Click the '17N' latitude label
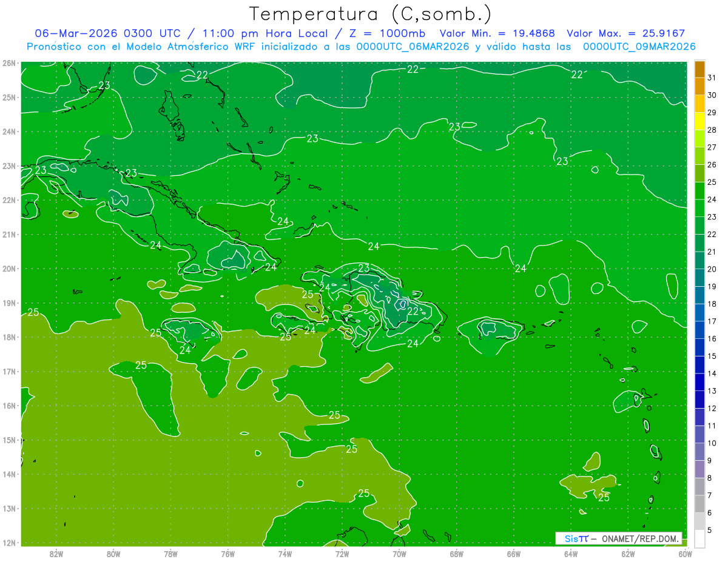The width and height of the screenshot is (728, 562). [8, 371]
